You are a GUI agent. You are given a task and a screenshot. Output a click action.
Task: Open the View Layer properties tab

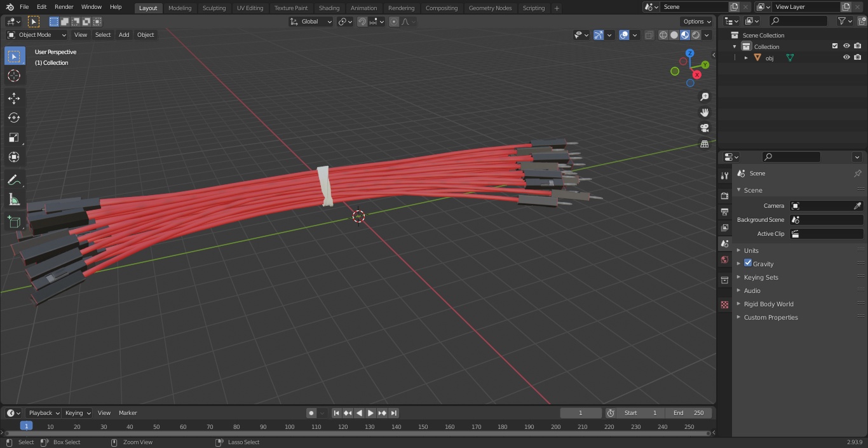point(724,227)
